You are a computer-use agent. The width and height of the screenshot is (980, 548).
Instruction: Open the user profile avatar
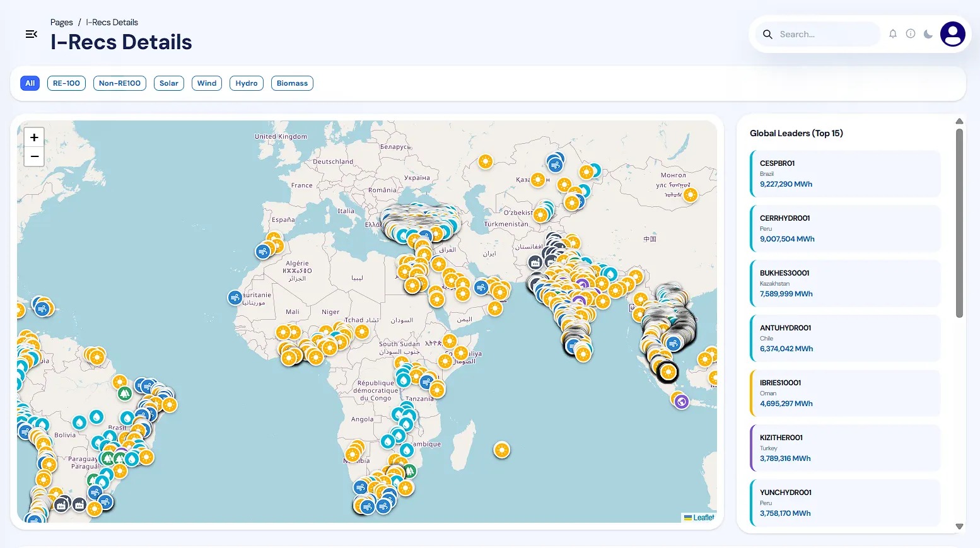[x=952, y=34]
